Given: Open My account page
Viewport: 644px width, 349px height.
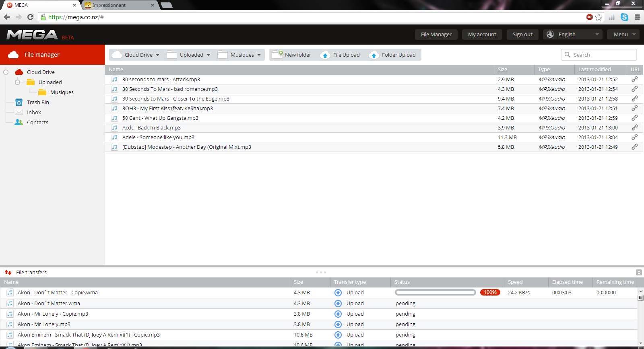Looking at the screenshot, I should click(x=482, y=35).
